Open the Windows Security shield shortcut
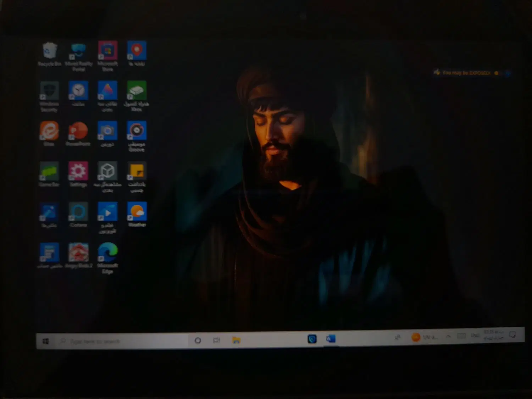Image resolution: width=532 pixels, height=399 pixels. point(49,97)
